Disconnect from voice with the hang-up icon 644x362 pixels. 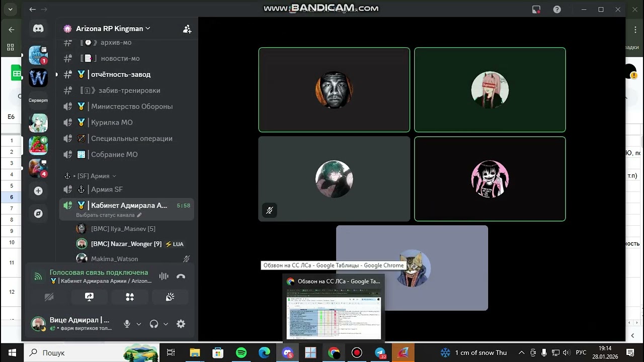[x=181, y=276]
